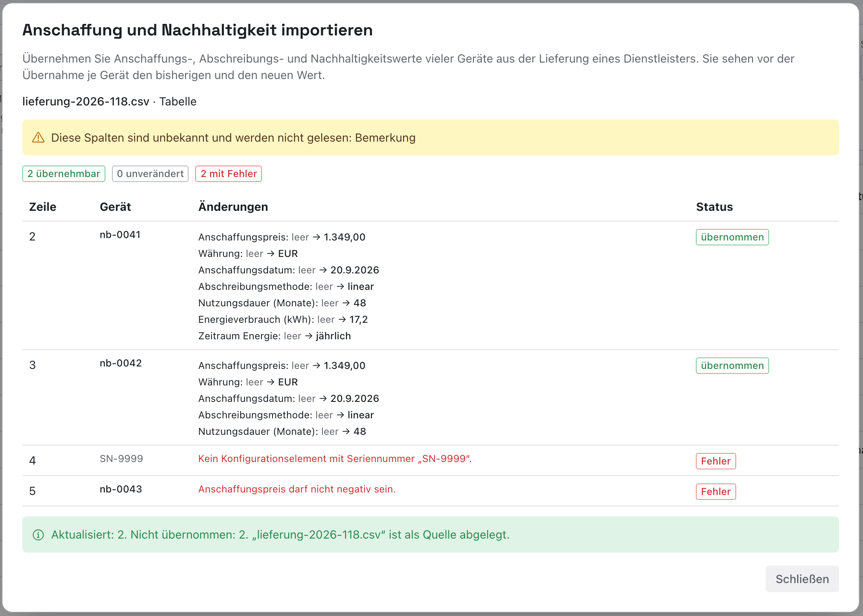Viewport: 863px width, 616px height.
Task: Click row number 5 in Zeile column
Action: tap(33, 491)
